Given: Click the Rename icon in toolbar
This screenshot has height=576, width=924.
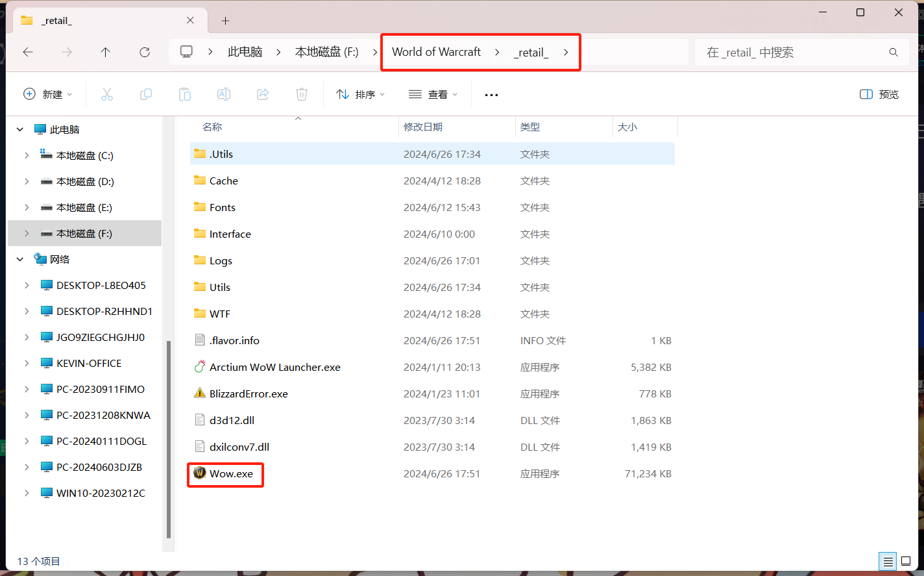Looking at the screenshot, I should pos(224,94).
